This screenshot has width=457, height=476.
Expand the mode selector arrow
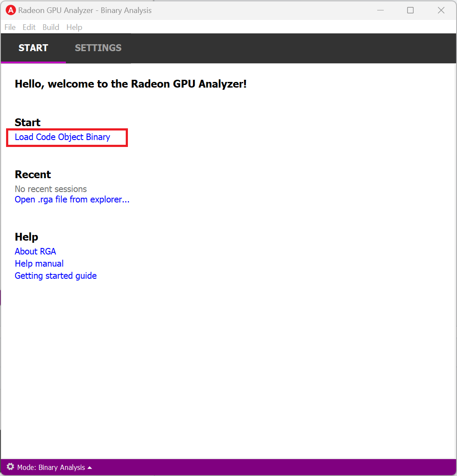pyautogui.click(x=90, y=468)
